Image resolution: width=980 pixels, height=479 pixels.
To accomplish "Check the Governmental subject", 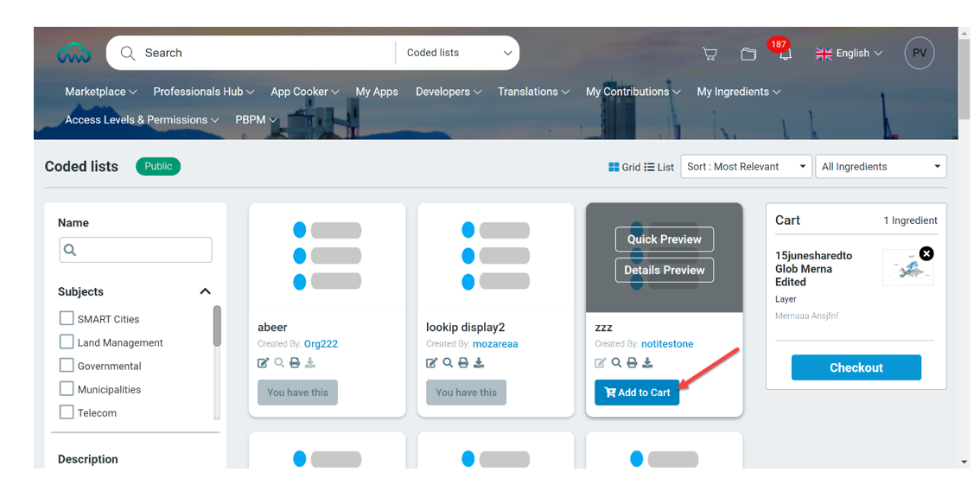I will click(67, 365).
